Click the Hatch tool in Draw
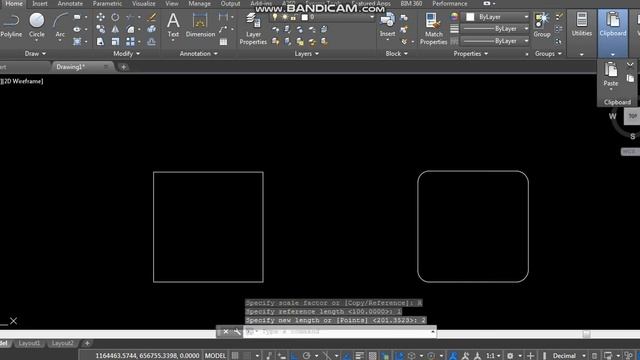The width and height of the screenshot is (640, 360). pyautogui.click(x=77, y=42)
